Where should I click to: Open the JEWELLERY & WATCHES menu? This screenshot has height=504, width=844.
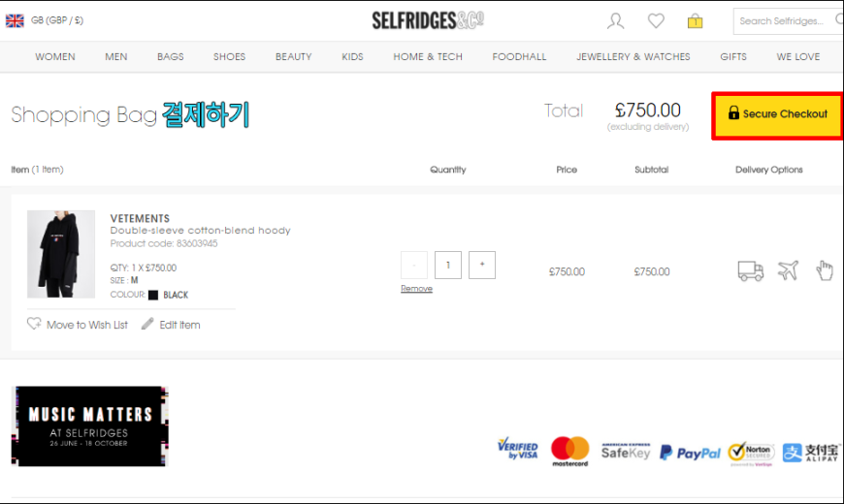633,56
